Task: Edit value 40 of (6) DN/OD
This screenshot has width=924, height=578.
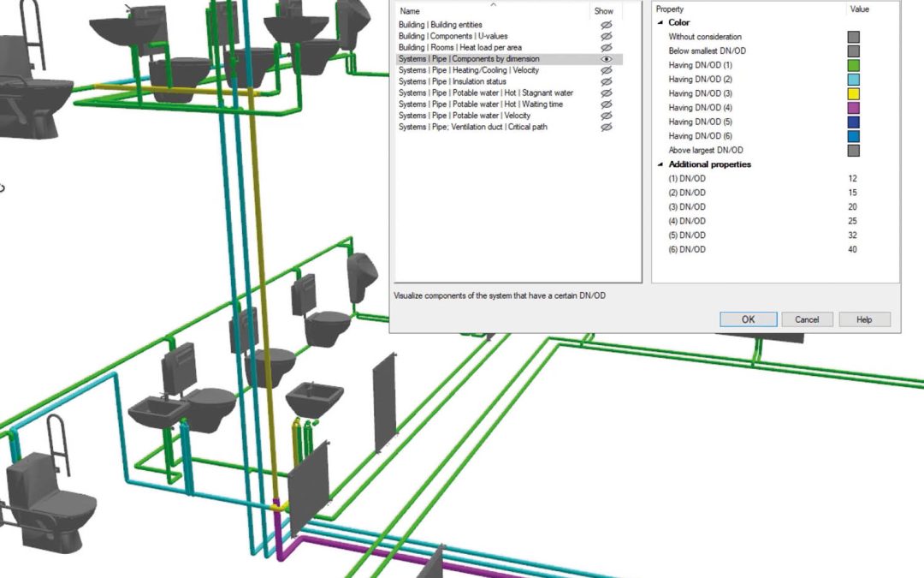Action: coord(853,249)
